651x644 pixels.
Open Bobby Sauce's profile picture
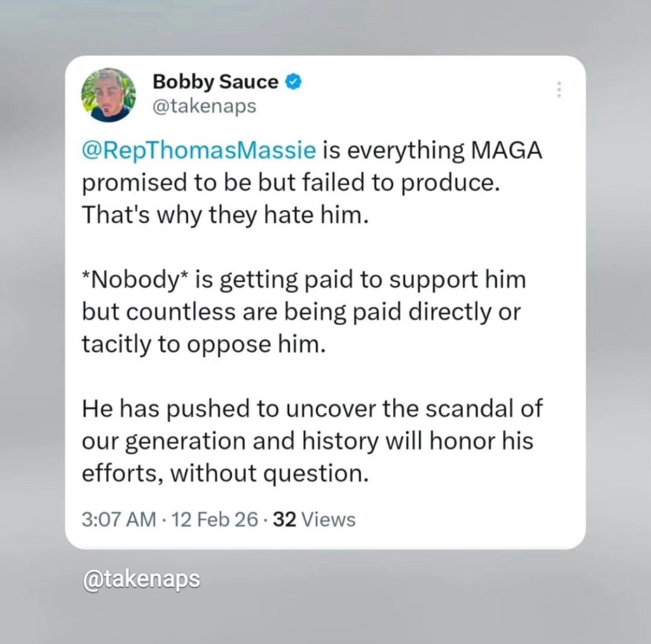pos(108,95)
